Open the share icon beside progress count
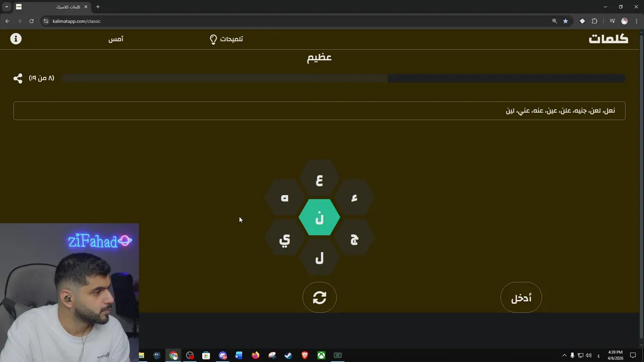Viewport: 644px width, 362px height. point(18,78)
